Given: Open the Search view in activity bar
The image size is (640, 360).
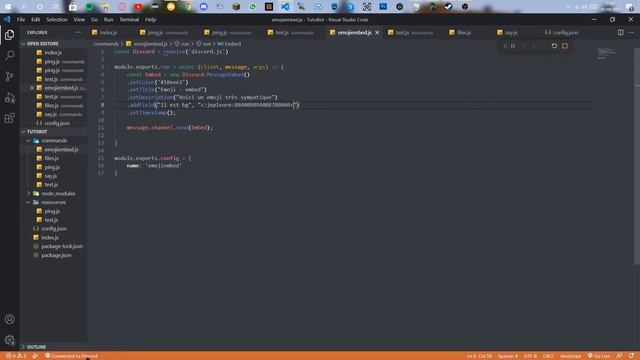Looking at the screenshot, I should [x=9, y=55].
